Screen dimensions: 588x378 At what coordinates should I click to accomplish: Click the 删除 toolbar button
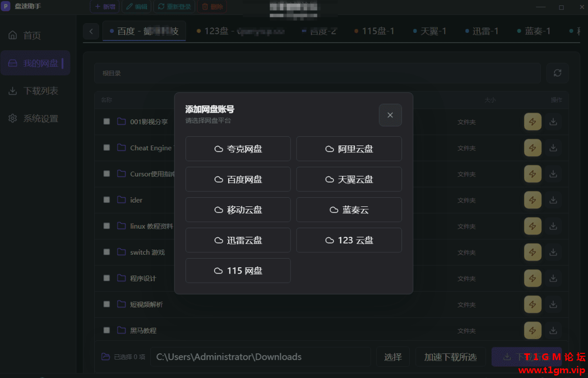(x=212, y=7)
